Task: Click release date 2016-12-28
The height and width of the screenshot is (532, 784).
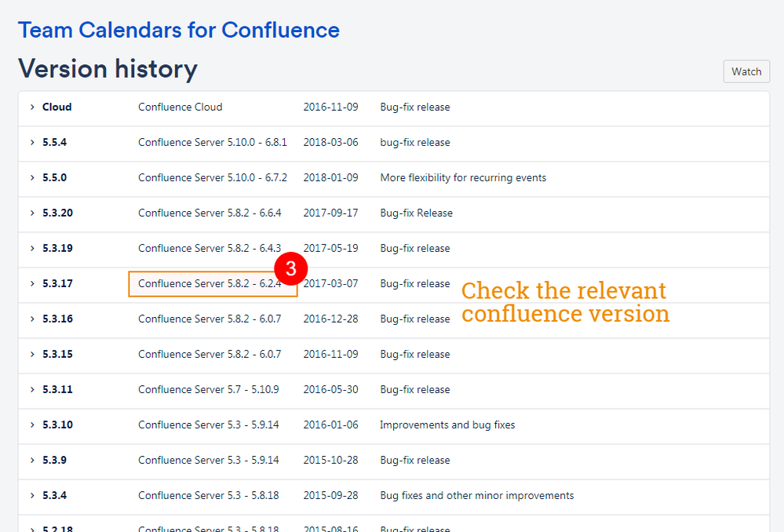Action: (x=331, y=319)
